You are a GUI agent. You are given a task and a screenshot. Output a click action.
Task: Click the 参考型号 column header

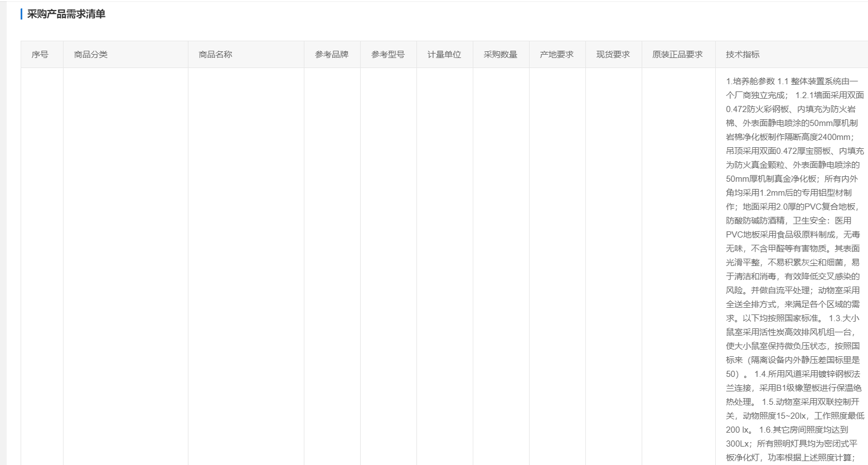tap(388, 55)
